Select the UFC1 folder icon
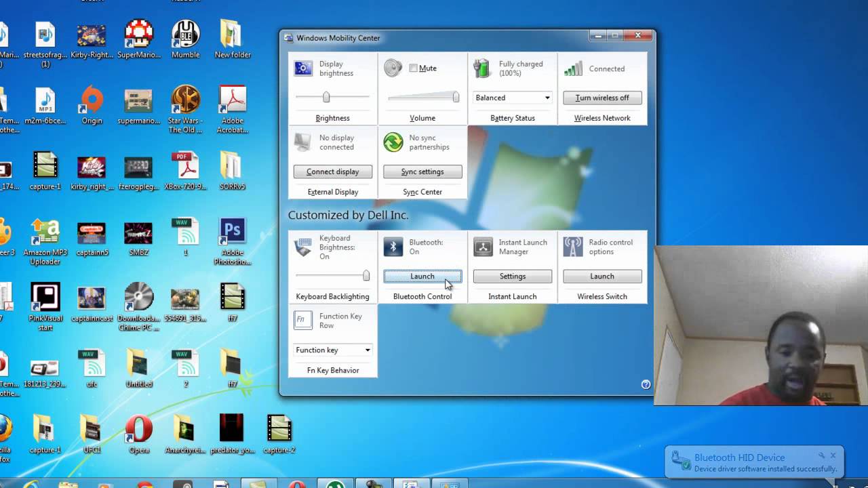 92,434
